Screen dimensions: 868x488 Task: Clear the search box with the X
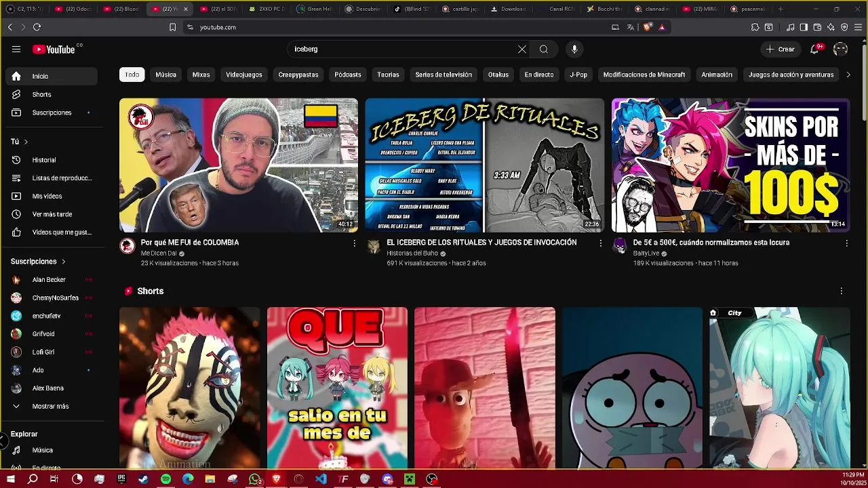click(522, 49)
